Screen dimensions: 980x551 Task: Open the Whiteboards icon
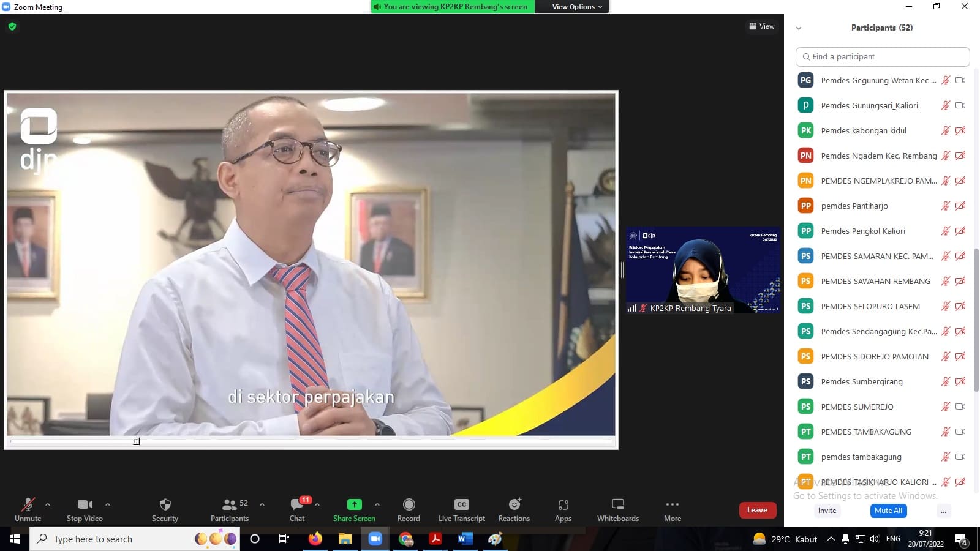point(617,504)
